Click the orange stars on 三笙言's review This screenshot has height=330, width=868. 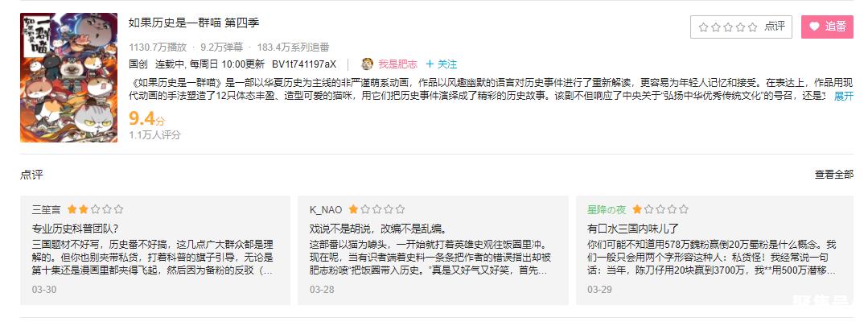coord(77,209)
